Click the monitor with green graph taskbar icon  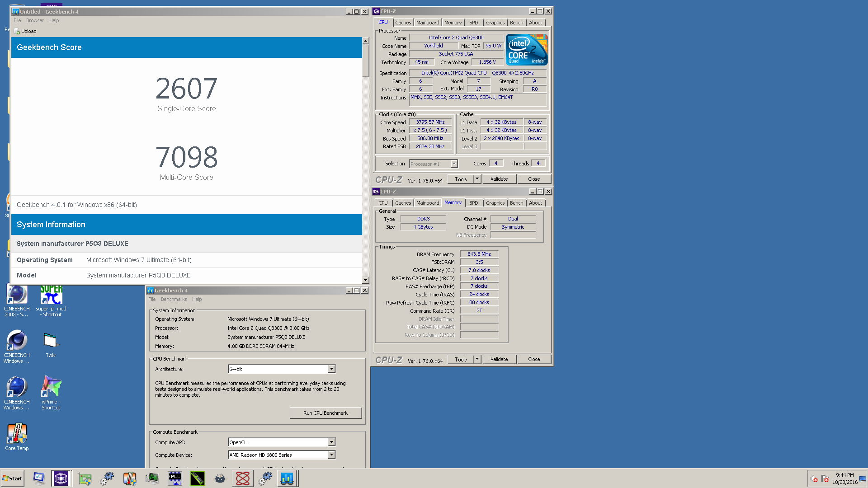point(152,478)
